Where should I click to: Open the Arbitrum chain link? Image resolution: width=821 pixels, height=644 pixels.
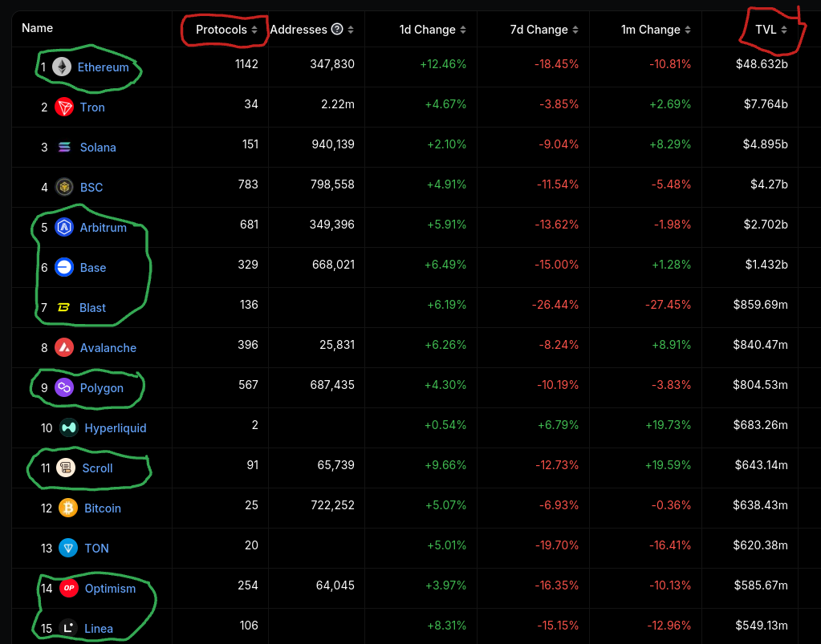[x=104, y=228]
